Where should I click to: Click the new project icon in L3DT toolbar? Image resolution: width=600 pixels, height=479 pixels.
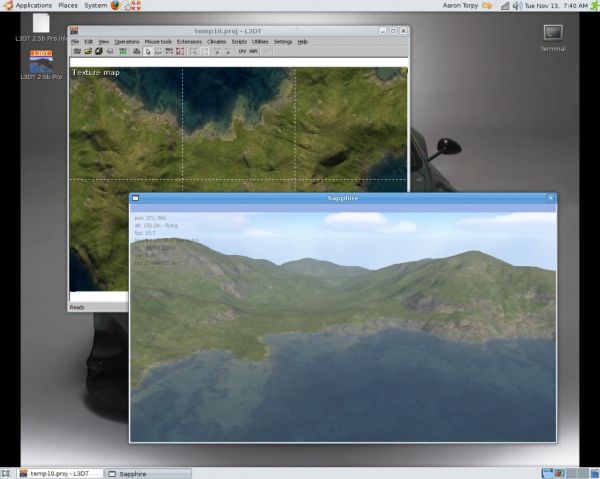[x=75, y=51]
